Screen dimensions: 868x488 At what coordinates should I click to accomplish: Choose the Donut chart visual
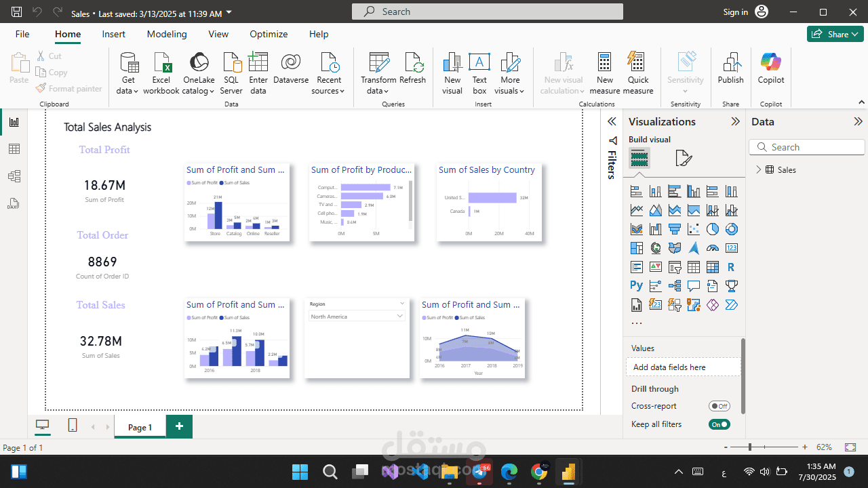[x=731, y=229]
